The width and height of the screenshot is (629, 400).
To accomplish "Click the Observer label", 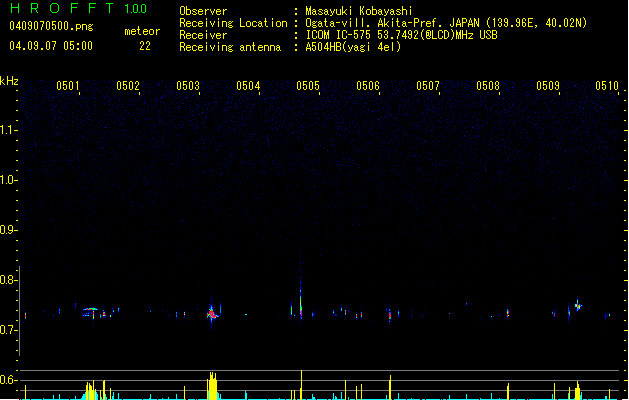I will (x=203, y=11).
